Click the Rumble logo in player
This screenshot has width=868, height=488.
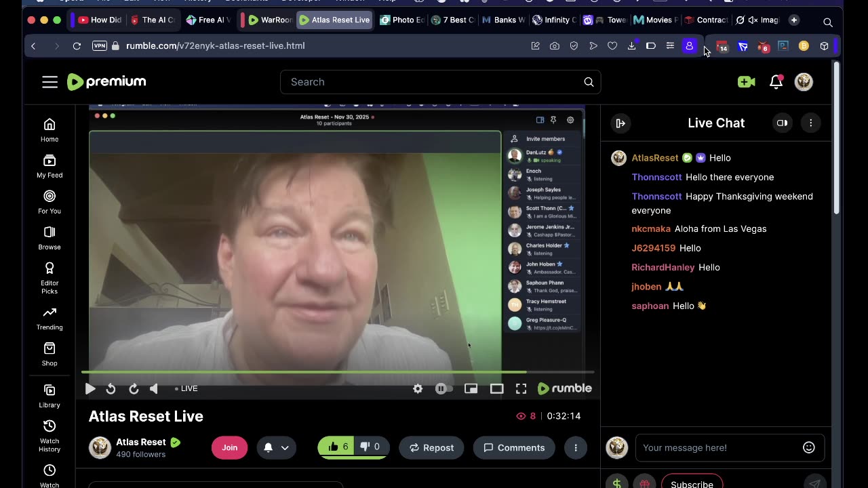(565, 388)
